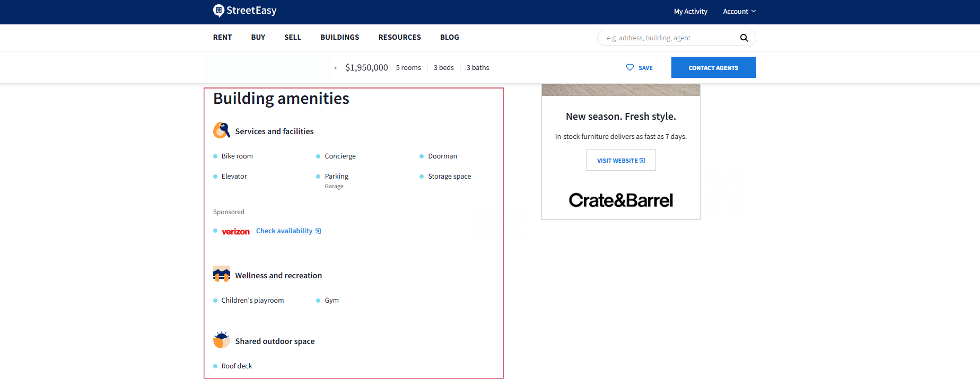Open the BUY navigation menu
980x388 pixels.
pos(258,37)
